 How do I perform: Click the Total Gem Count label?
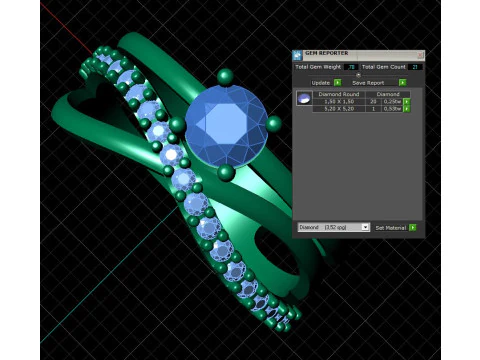(x=384, y=67)
